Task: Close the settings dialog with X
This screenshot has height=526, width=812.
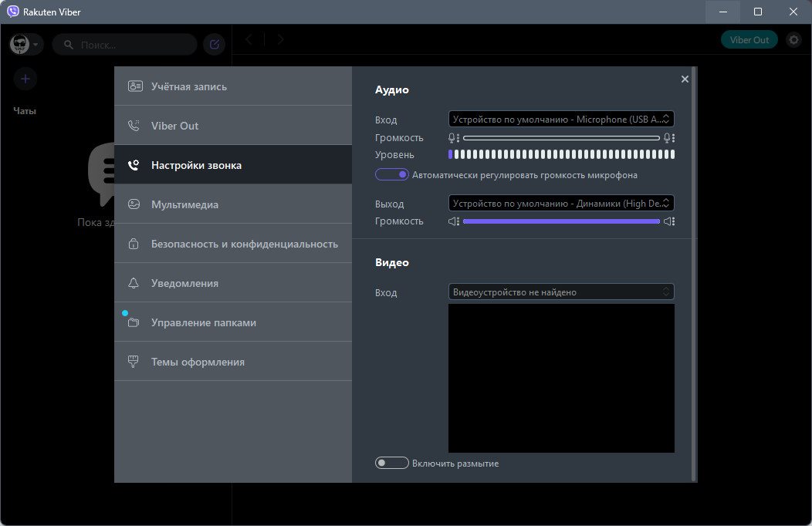Action: [x=685, y=79]
